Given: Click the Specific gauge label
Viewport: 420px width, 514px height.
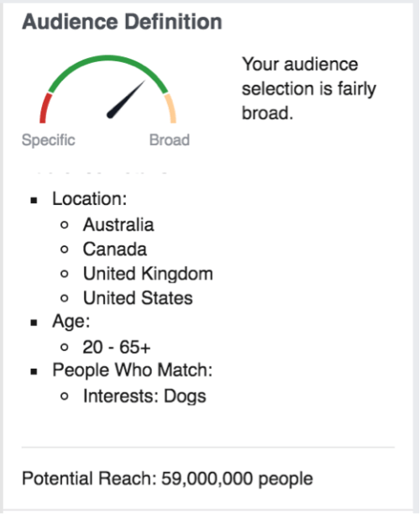Looking at the screenshot, I should 49,140.
